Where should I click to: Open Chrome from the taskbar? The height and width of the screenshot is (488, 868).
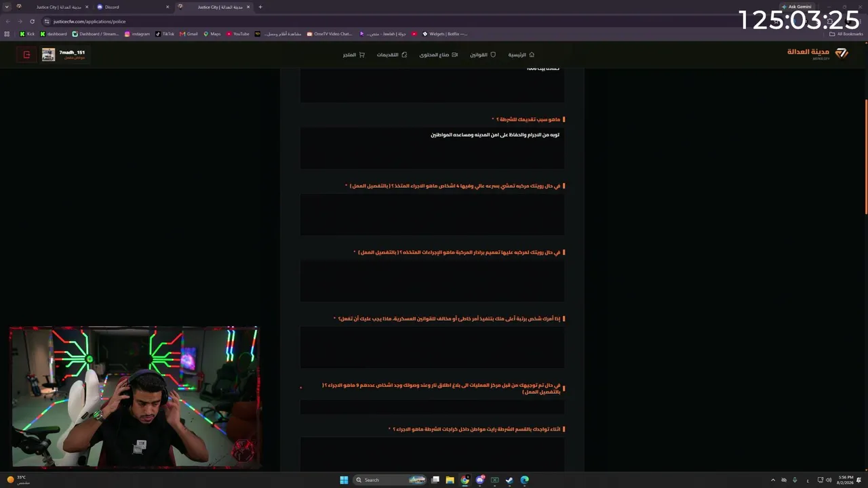pyautogui.click(x=465, y=480)
